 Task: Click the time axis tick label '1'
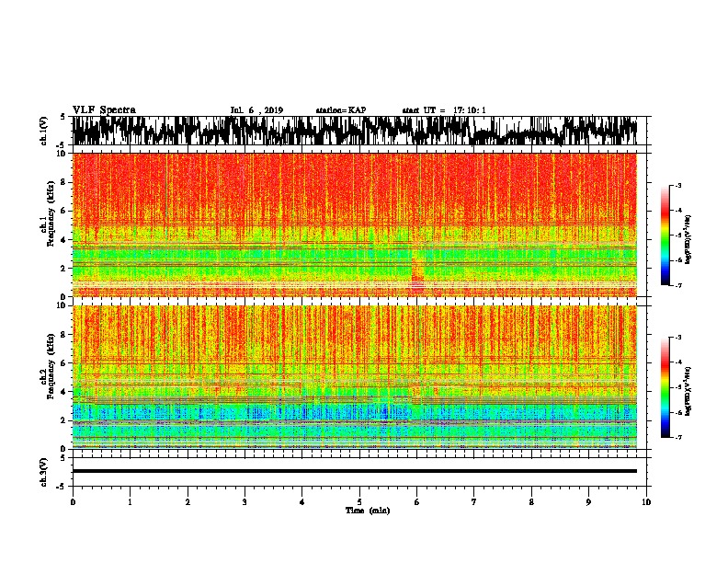[x=130, y=502]
